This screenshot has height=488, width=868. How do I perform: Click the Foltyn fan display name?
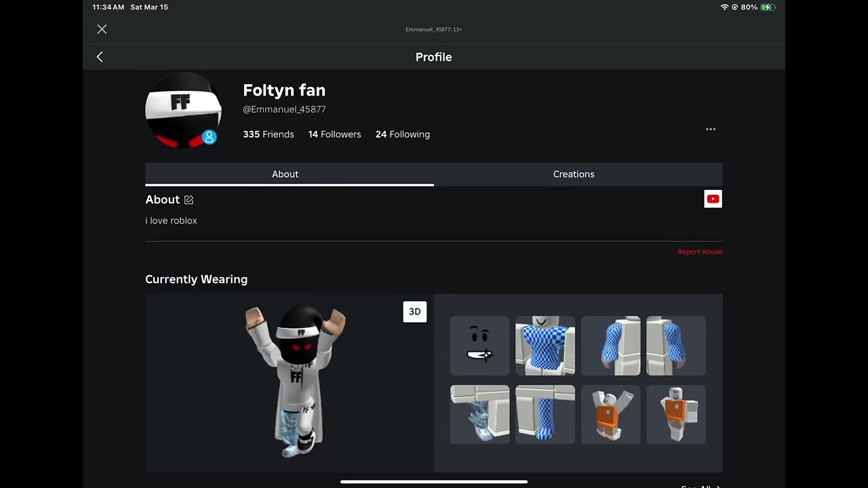coord(284,90)
